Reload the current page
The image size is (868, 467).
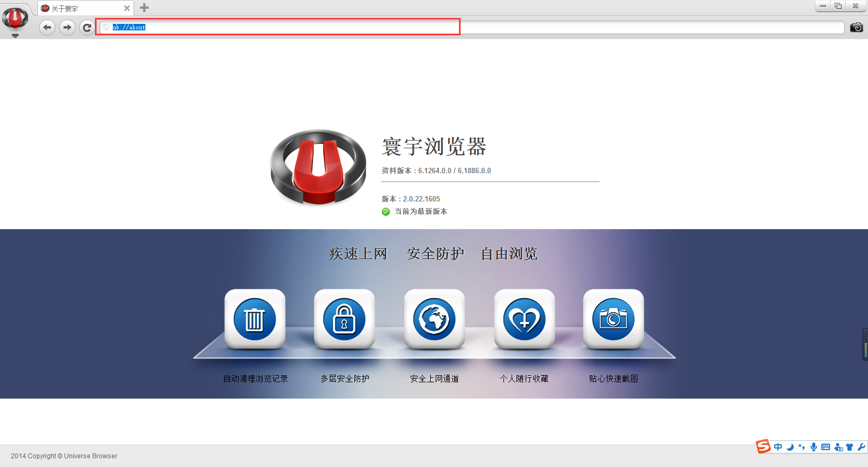pos(87,27)
